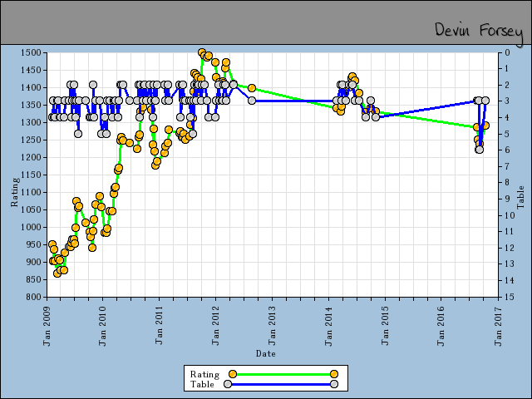
Task: Click the "1250" rating tick label
Action: pyautogui.click(x=31, y=140)
